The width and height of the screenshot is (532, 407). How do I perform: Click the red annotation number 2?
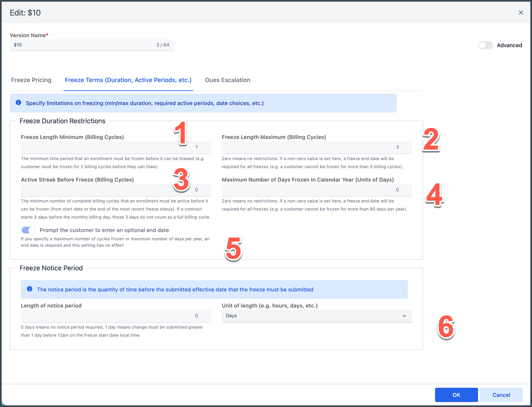[431, 140]
